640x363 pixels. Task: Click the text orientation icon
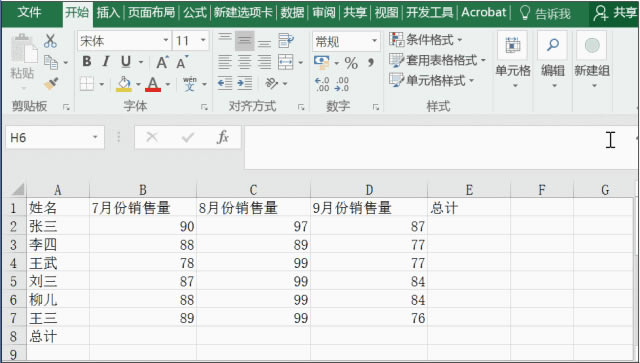pos(272,84)
